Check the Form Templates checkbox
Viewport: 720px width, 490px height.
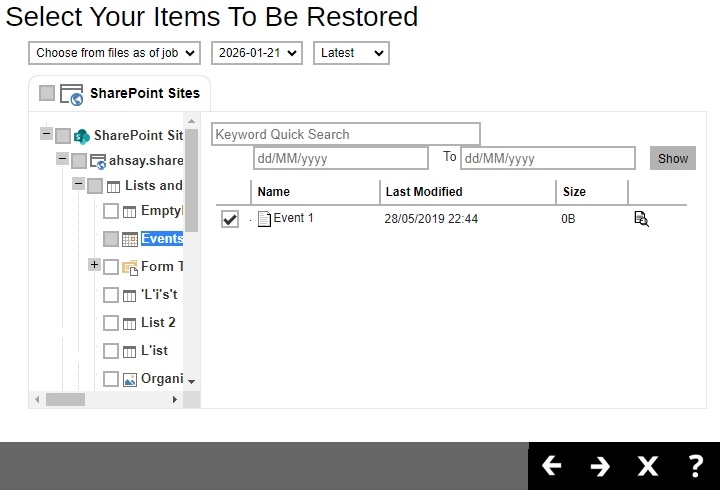coord(111,267)
